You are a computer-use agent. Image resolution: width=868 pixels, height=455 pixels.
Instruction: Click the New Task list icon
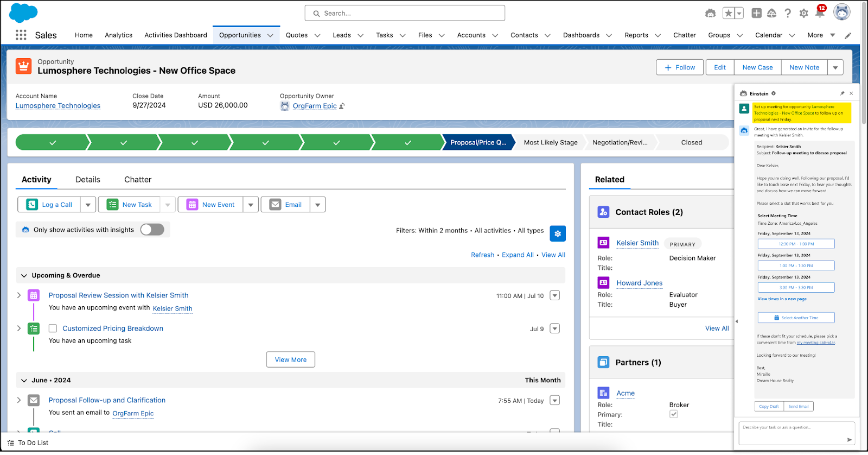click(x=112, y=205)
